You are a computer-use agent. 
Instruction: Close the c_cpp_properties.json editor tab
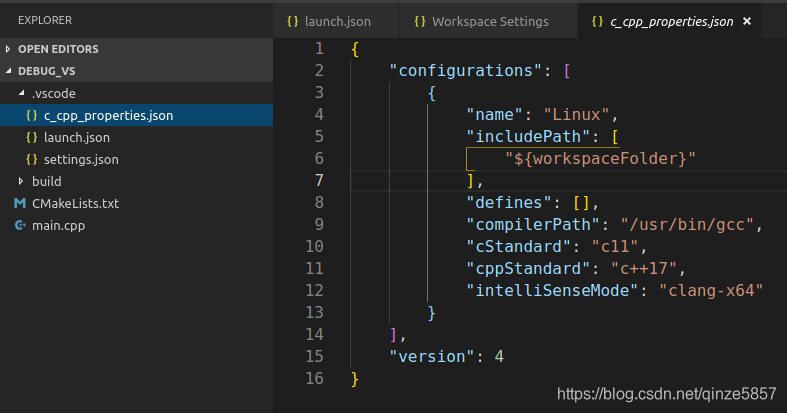coord(747,21)
